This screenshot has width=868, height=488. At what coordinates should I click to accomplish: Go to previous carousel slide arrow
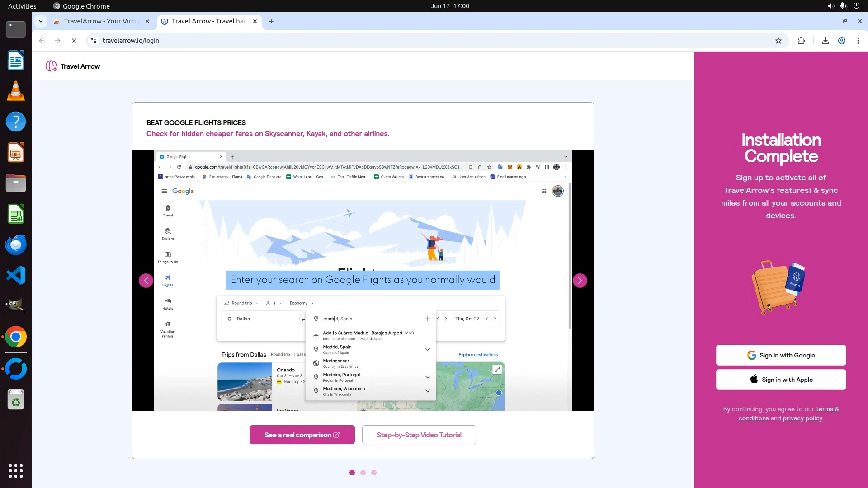[x=146, y=281]
